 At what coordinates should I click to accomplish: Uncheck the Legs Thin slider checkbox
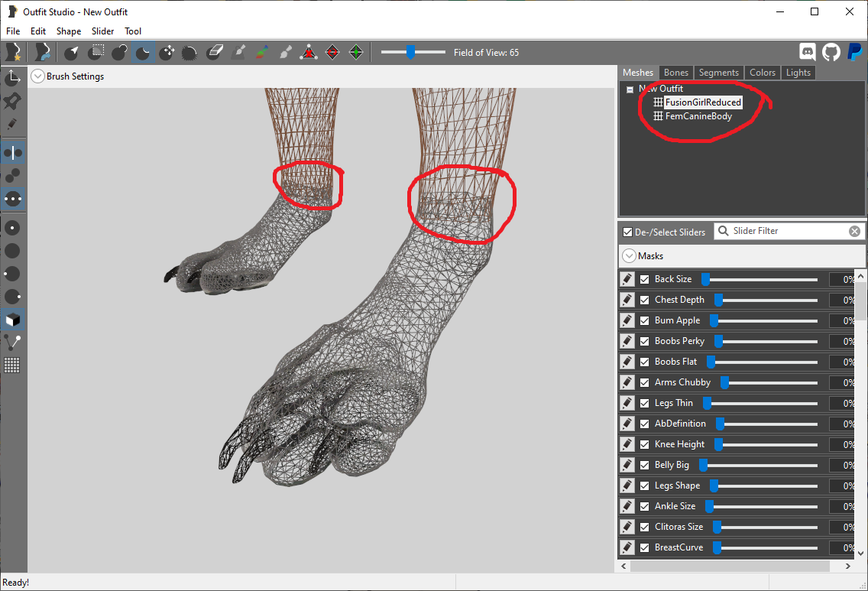pos(644,403)
